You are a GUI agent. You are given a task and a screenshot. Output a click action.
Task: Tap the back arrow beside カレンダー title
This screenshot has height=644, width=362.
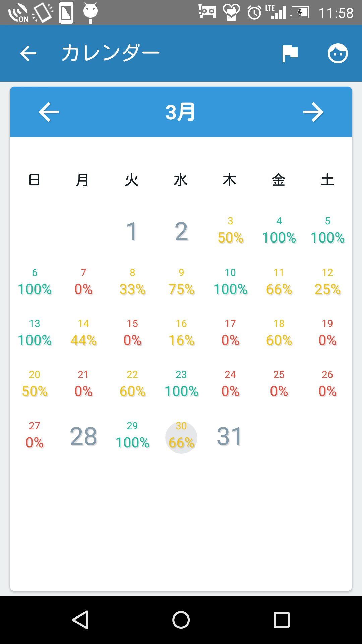point(28,53)
